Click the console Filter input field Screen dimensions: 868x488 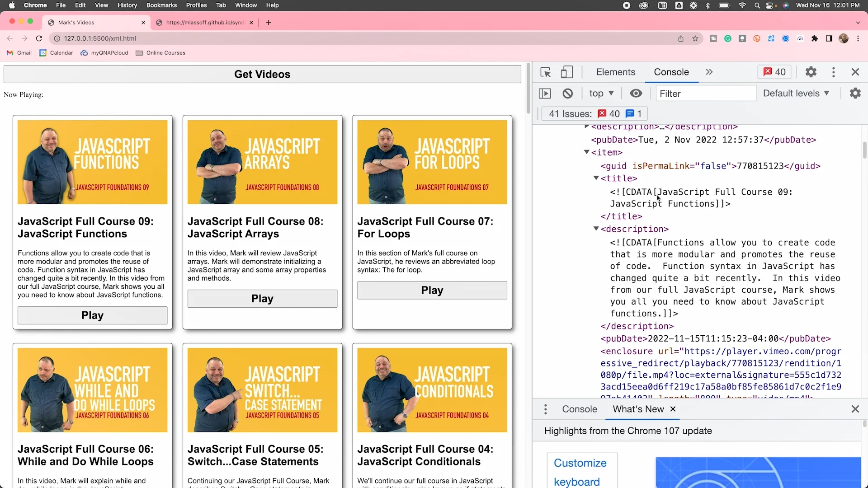pos(705,94)
